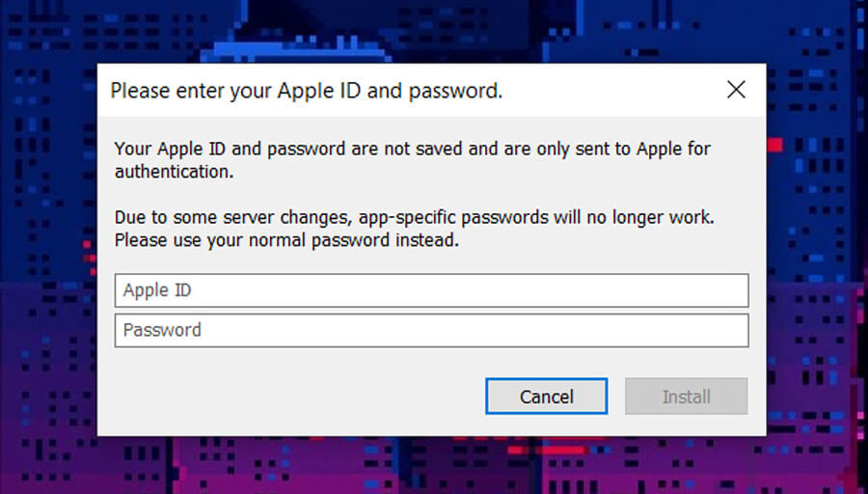Click the word "authentication." in the notice
Viewport: 868px width, 494px height.
[x=174, y=172]
